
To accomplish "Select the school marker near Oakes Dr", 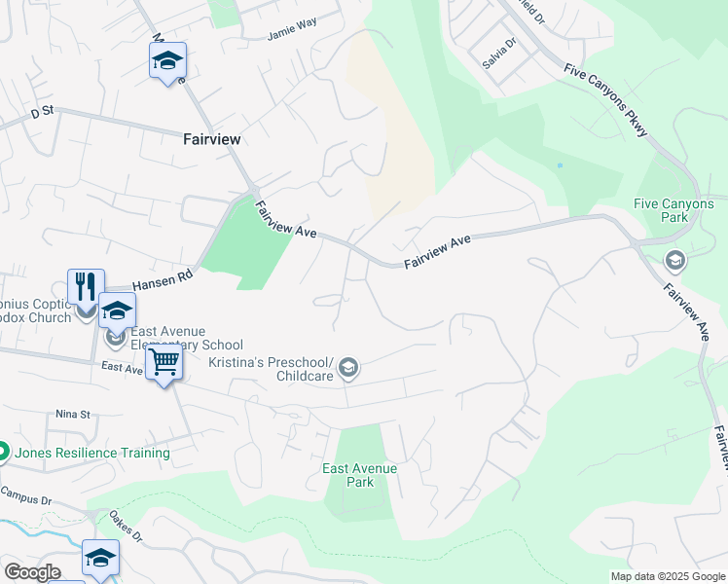I will [101, 561].
